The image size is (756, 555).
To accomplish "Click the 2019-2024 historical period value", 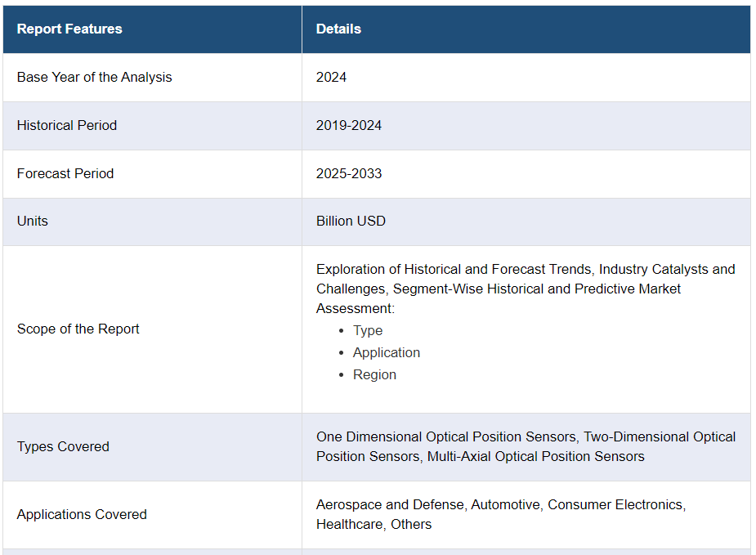I will click(x=349, y=125).
